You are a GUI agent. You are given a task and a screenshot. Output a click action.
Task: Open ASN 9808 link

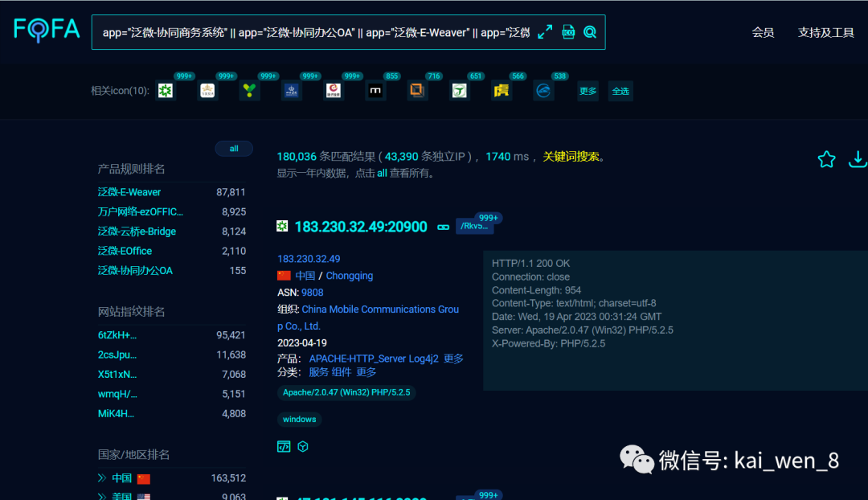(x=312, y=293)
